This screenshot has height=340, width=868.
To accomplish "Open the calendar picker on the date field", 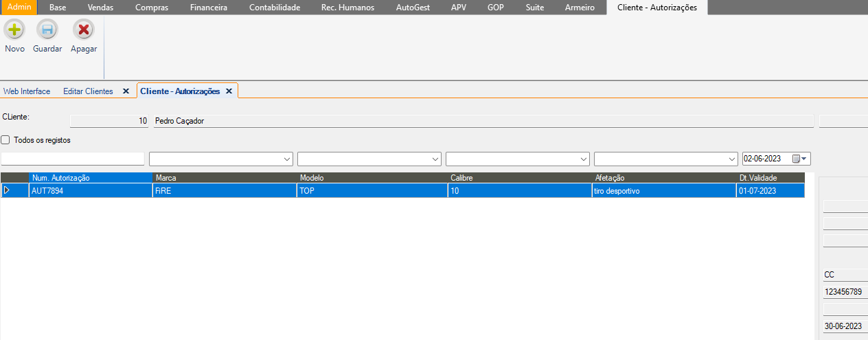I will 800,159.
